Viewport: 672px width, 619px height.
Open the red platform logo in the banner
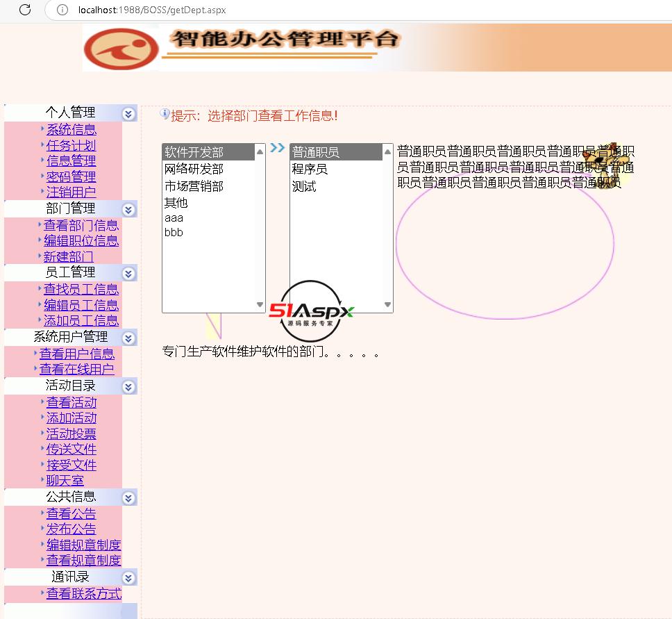[121, 49]
